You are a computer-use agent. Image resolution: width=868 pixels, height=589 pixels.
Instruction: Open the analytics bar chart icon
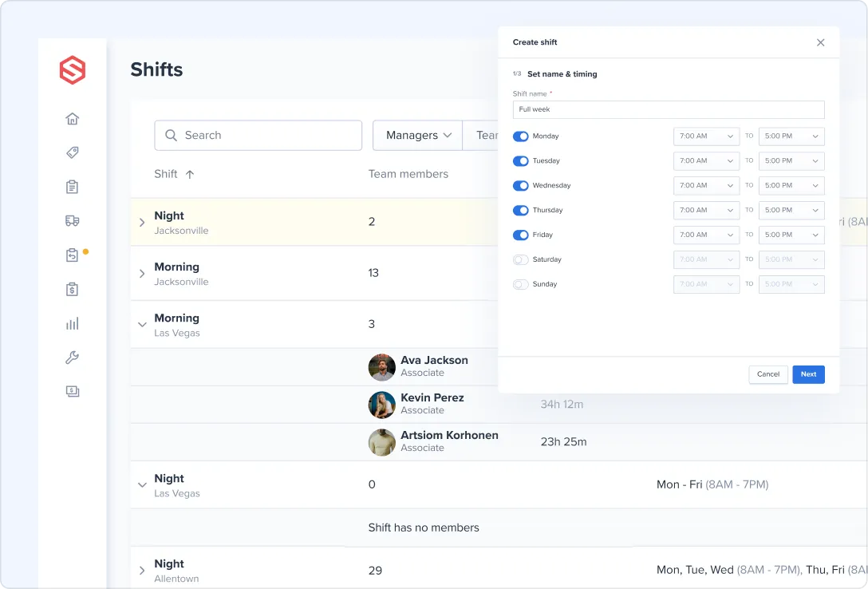pyautogui.click(x=72, y=322)
